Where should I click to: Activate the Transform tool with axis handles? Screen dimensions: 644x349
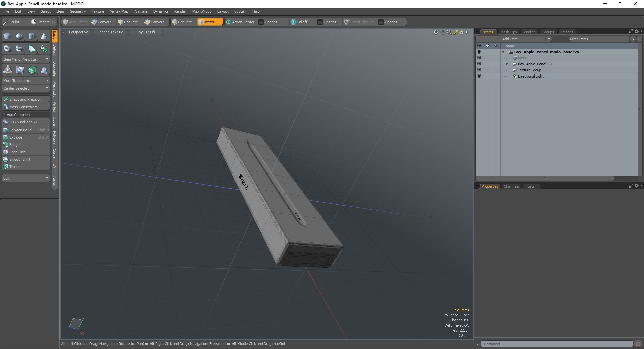(7, 70)
